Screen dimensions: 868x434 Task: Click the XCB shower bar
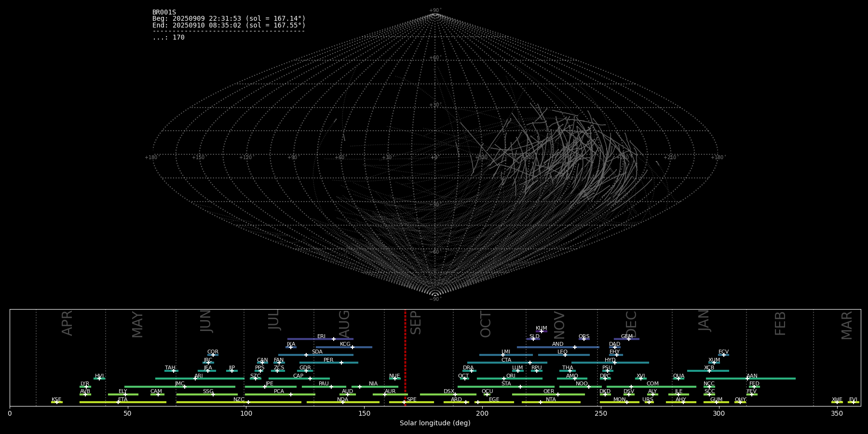tap(708, 371)
